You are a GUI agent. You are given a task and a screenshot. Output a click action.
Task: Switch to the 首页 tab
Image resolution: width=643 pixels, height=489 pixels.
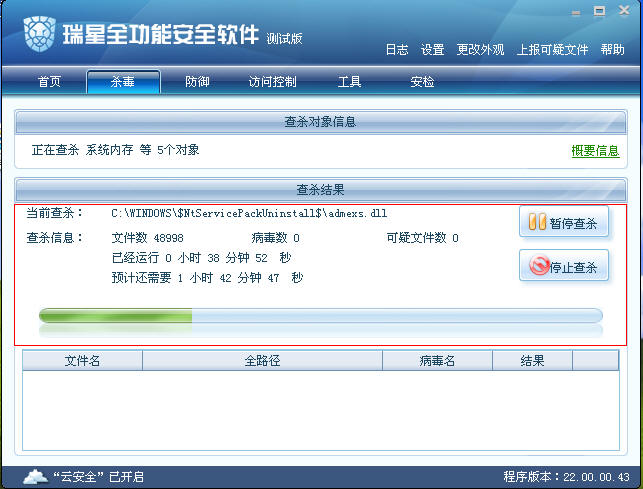(x=50, y=82)
